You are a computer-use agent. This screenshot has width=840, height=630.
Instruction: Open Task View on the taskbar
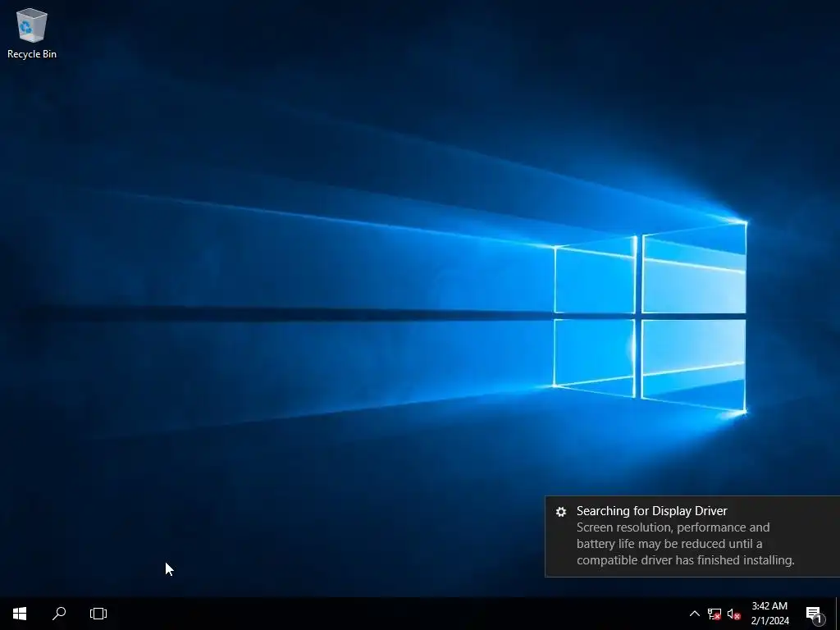(98, 614)
